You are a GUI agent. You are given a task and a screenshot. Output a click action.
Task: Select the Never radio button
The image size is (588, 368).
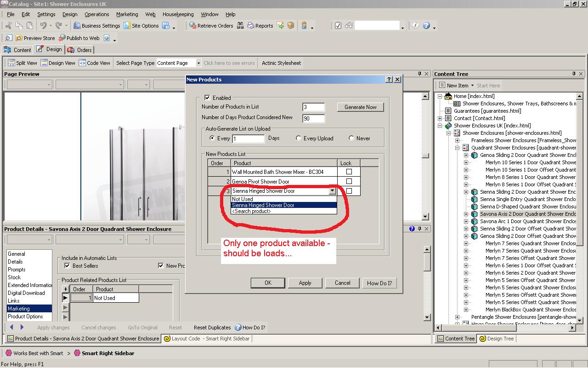[351, 138]
